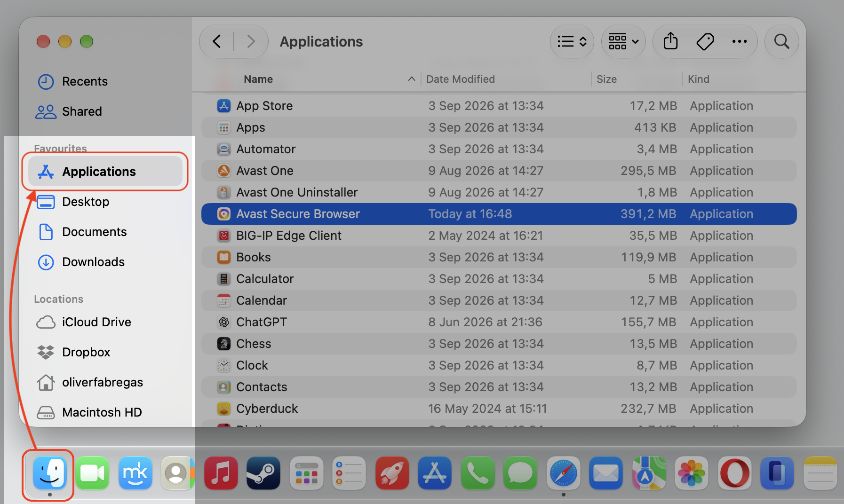Open Reminders from the Dock
This screenshot has height=504, width=844.
[x=349, y=473]
